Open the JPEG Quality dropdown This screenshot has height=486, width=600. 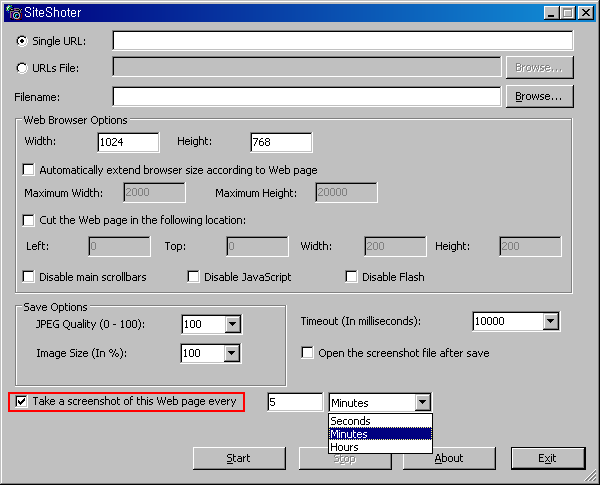232,325
